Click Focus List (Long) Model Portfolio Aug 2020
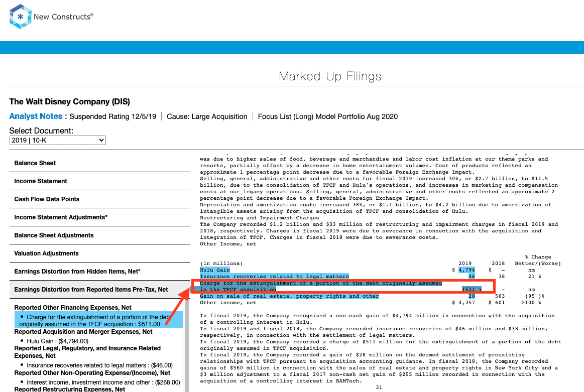Viewport: 584px width, 392px height. pos(328,116)
